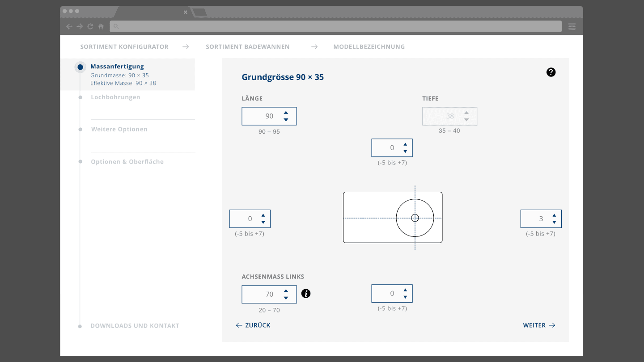
Task: Open the browser hamburger menu
Action: click(x=572, y=26)
